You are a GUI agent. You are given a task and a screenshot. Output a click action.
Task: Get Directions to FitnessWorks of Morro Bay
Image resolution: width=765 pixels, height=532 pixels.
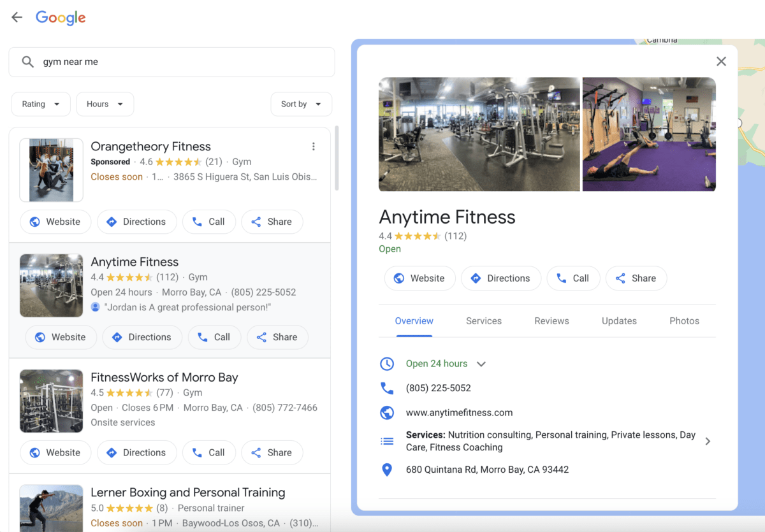tap(136, 452)
